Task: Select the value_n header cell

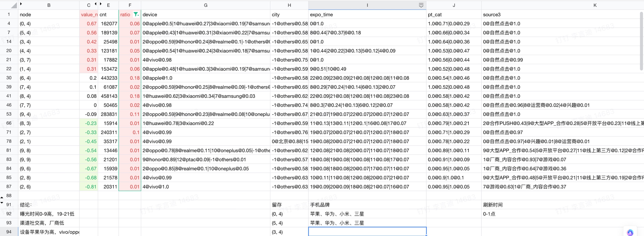Action: [89, 15]
